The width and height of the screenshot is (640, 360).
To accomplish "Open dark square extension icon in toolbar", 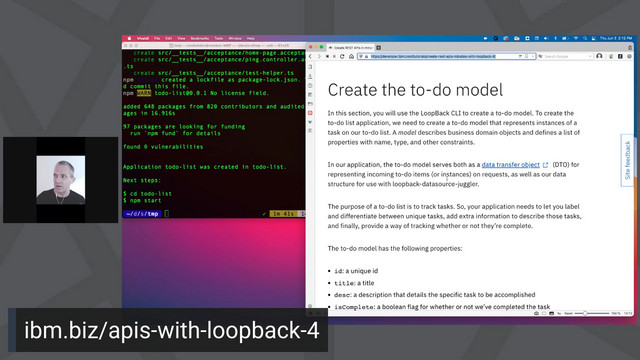I will click(x=620, y=56).
